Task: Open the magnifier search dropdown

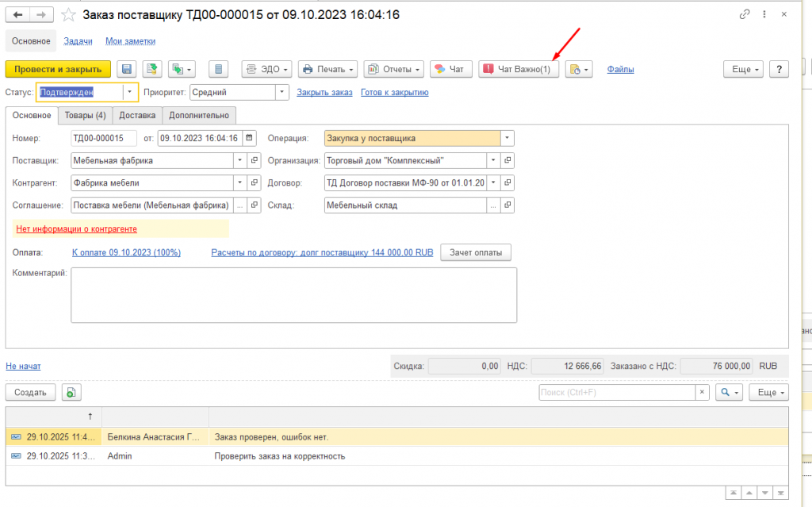Action: [730, 393]
